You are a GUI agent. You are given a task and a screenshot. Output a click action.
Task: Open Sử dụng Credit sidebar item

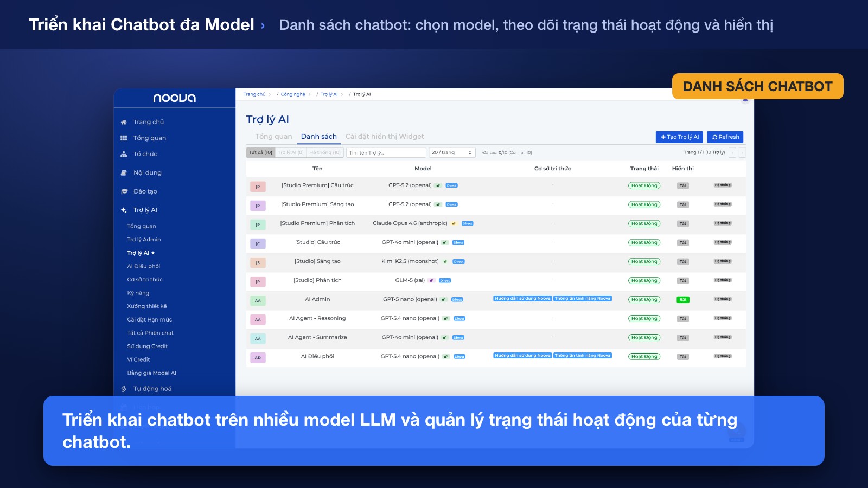(148, 346)
